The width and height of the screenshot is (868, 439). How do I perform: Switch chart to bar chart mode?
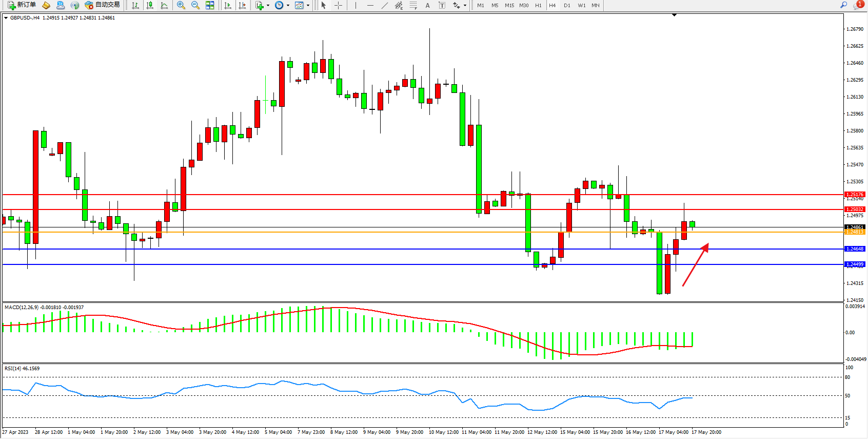135,5
